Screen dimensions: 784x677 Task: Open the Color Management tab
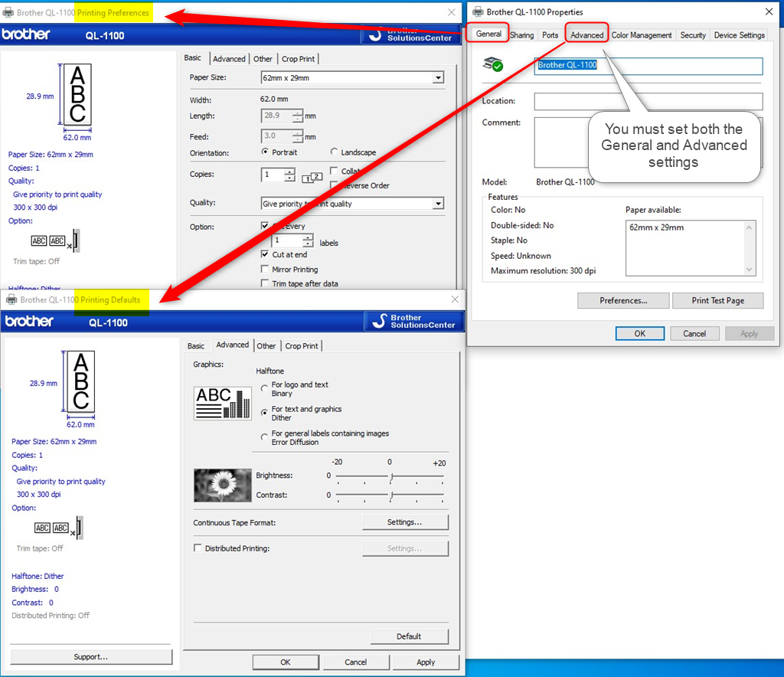point(642,35)
